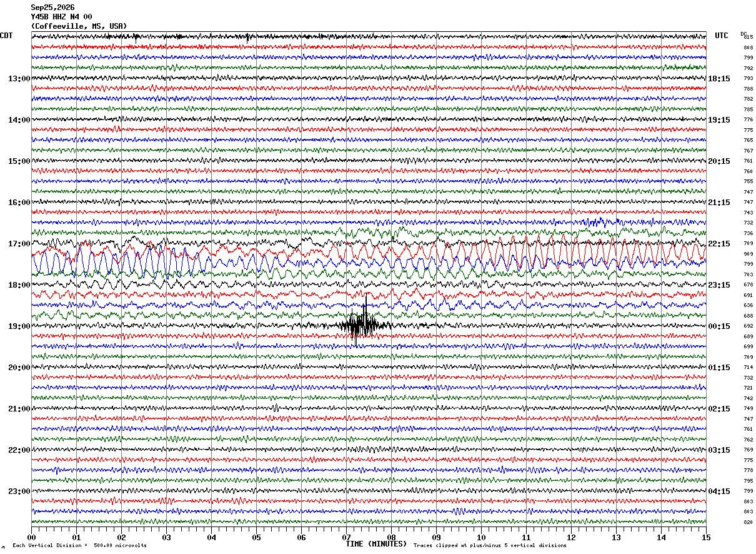Click the vertical division scale note
Image resolution: width=756 pixels, height=554 pixels.
79,546
